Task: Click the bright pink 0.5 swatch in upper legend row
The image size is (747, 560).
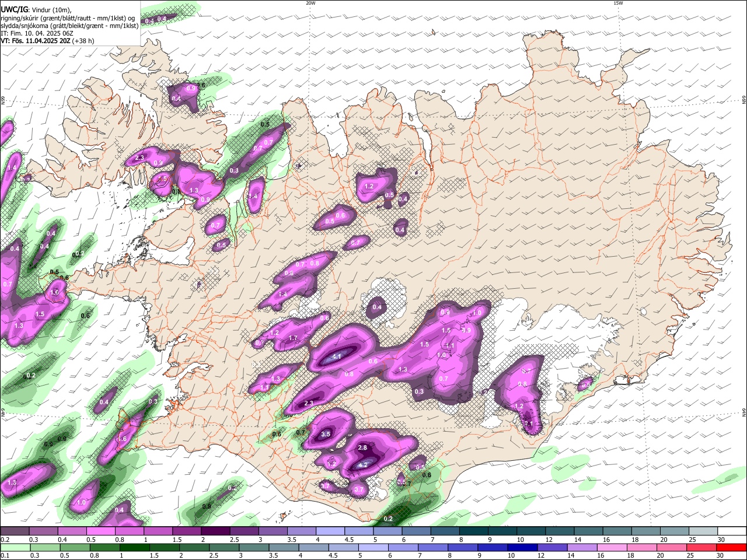Action: pyautogui.click(x=100, y=531)
